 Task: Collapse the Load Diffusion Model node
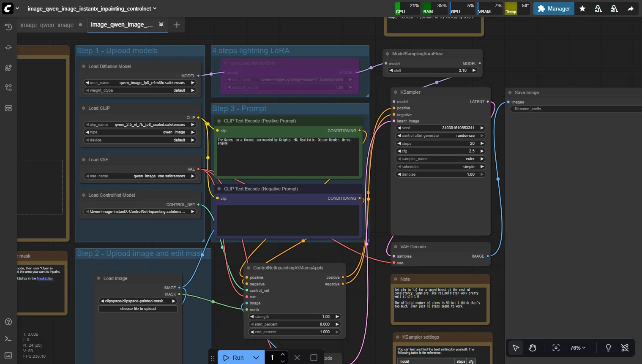pos(84,66)
